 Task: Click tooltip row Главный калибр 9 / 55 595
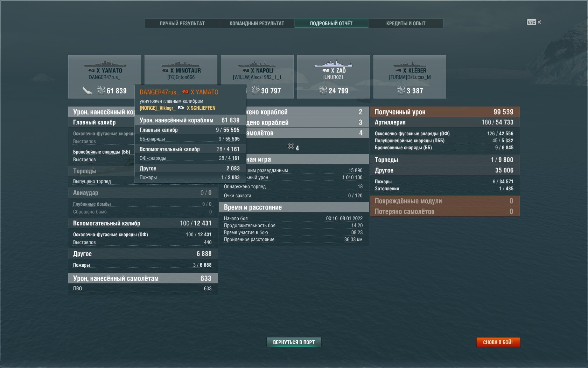(x=190, y=130)
